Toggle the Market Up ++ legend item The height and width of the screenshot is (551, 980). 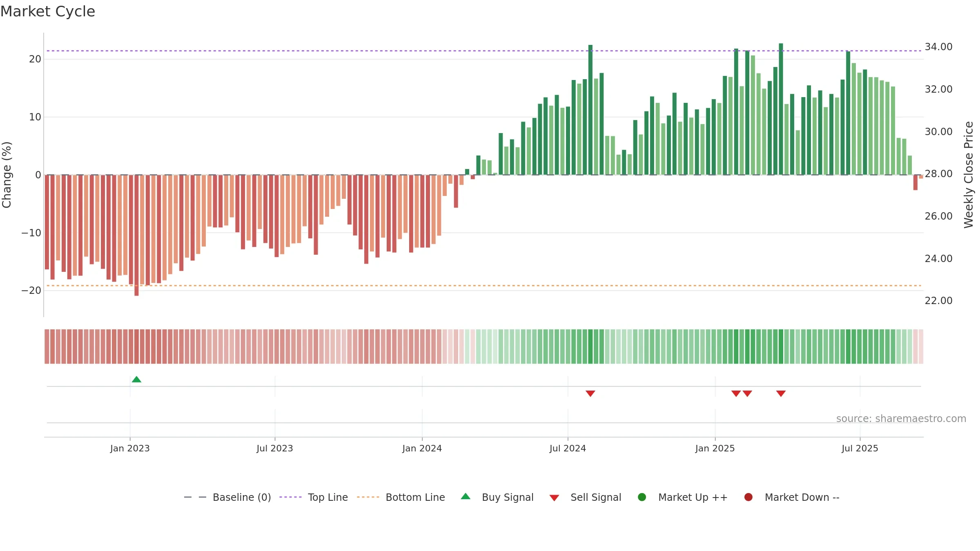click(x=682, y=497)
